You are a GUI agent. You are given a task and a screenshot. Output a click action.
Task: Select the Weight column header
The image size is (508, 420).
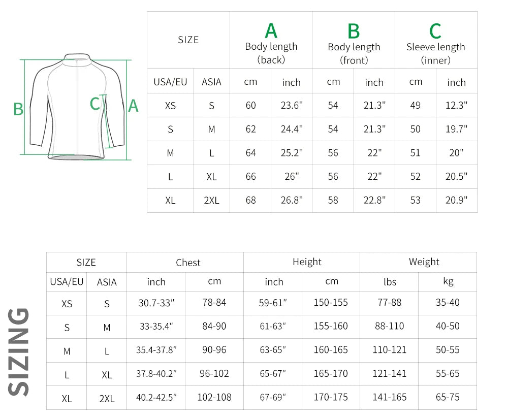click(x=424, y=262)
